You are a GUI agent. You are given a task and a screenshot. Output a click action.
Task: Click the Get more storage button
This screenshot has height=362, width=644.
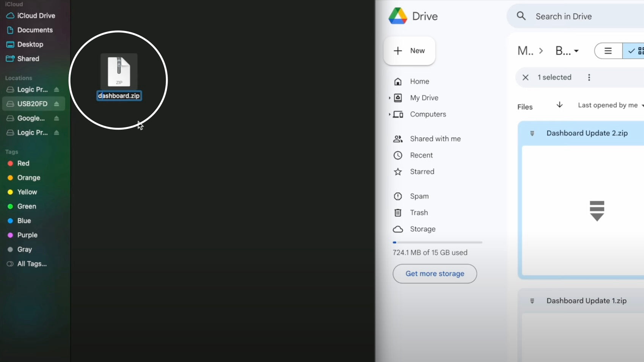pos(435,274)
